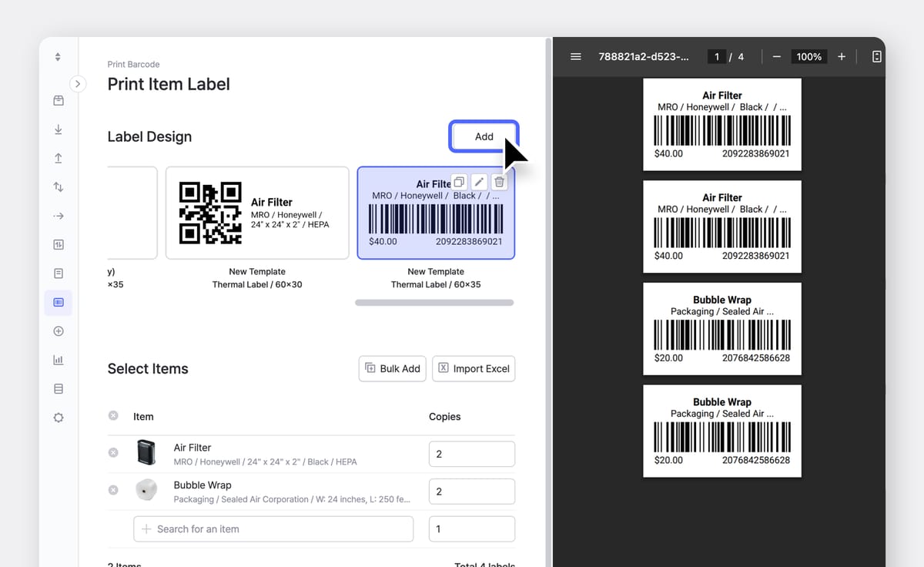Viewport: 924px width, 567px height.
Task: Open Settings via the gear icon
Action: [x=58, y=418]
